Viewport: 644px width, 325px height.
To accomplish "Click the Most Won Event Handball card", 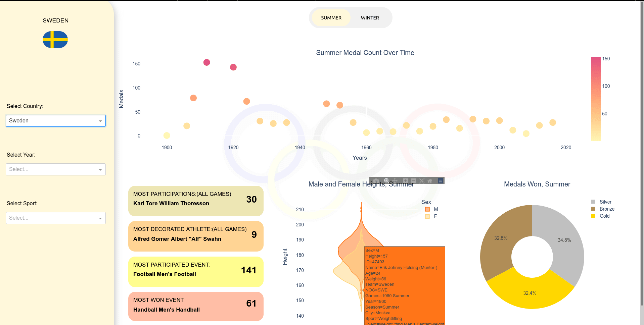I will pos(196,306).
